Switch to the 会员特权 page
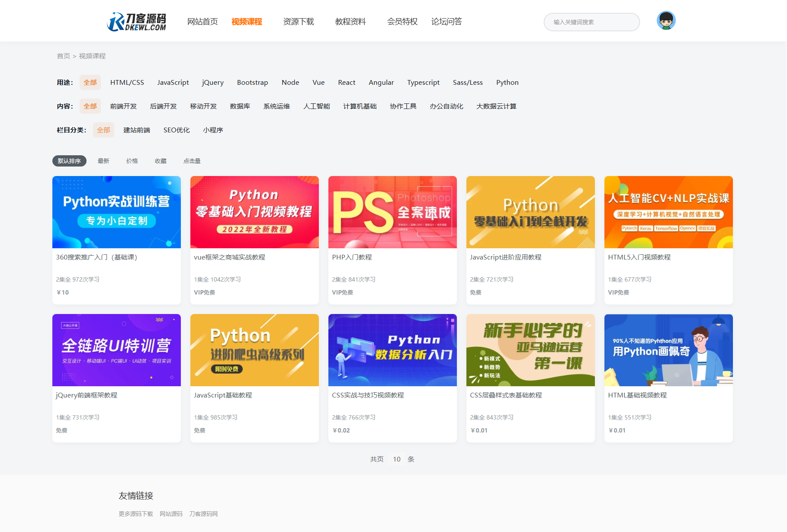The width and height of the screenshot is (787, 532). coord(402,22)
